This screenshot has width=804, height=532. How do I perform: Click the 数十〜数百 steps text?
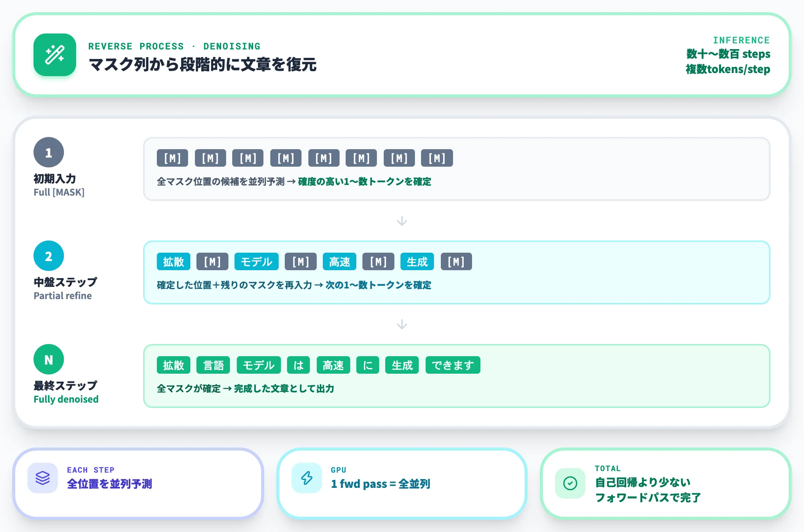[728, 54]
